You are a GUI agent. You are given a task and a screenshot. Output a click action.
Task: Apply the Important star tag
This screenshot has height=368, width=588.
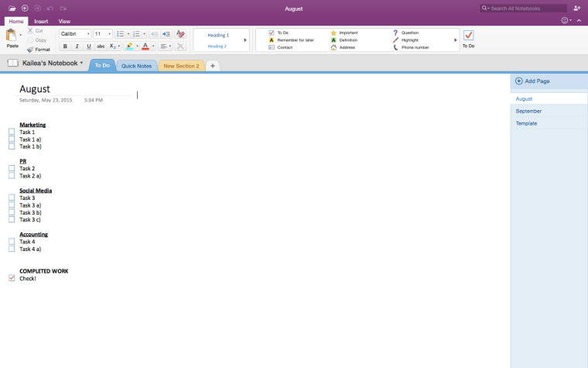[344, 33]
